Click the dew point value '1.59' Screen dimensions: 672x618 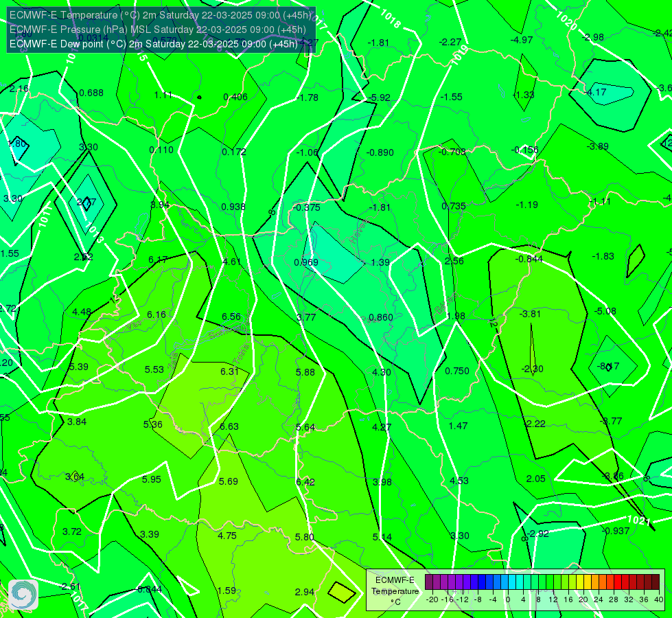pos(227,591)
